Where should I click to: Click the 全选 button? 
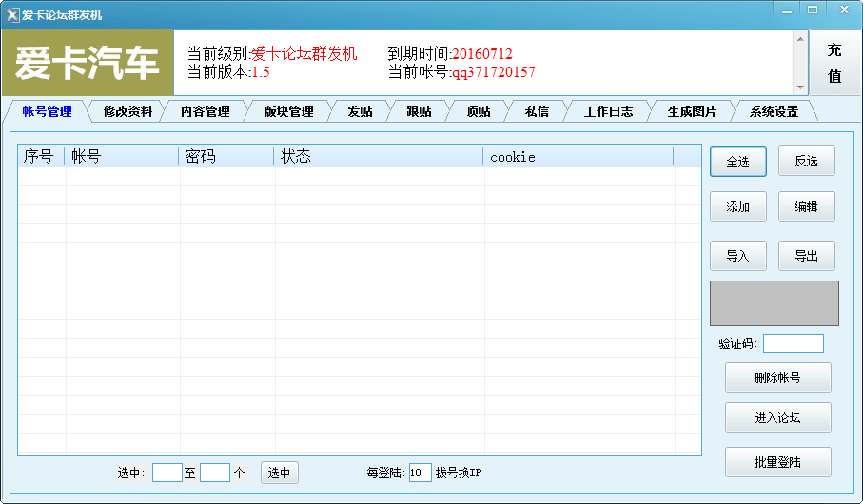pos(738,162)
